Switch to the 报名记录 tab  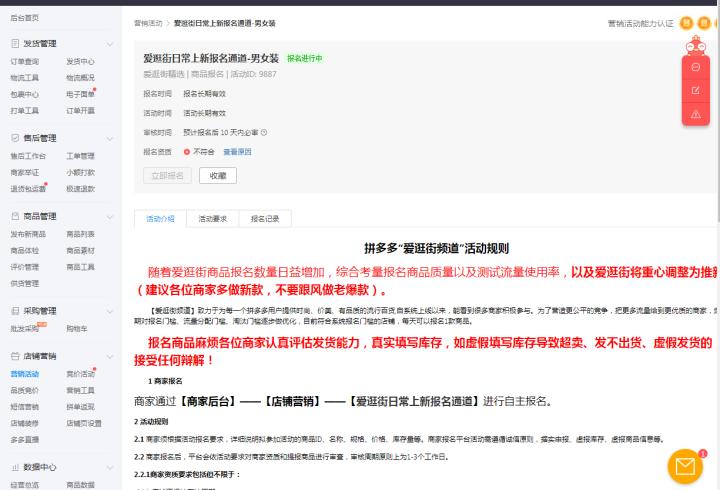pyautogui.click(x=265, y=219)
